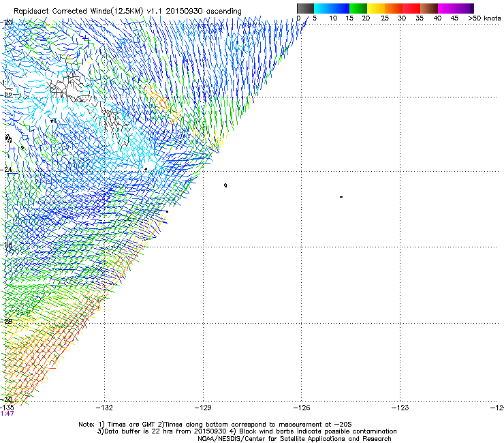
Task: Click the '-24' latitude axis label
Action: tap(6, 170)
